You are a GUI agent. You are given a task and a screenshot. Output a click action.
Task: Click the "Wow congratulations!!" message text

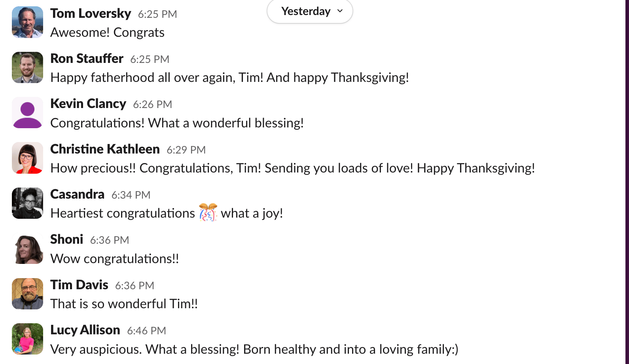(x=114, y=259)
